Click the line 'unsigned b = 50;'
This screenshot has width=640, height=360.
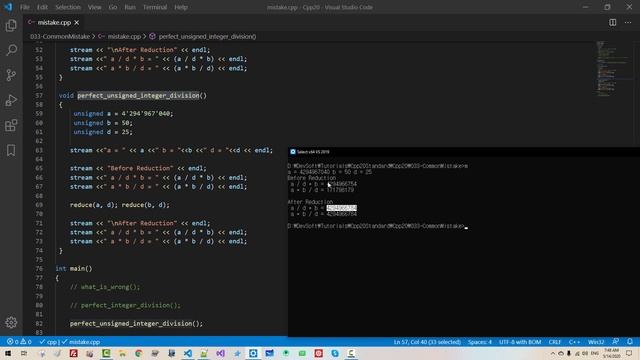pyautogui.click(x=103, y=123)
